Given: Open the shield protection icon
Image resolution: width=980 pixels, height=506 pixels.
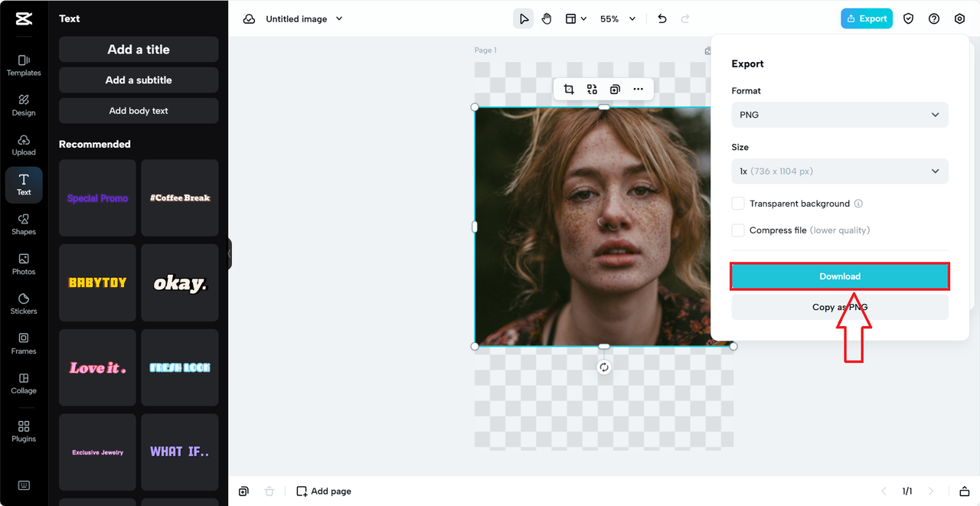Looking at the screenshot, I should tap(909, 19).
